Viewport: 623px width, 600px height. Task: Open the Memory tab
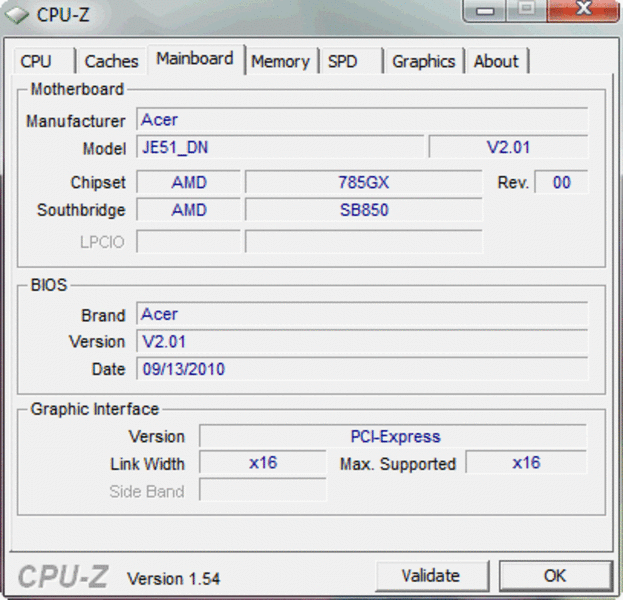point(281,62)
